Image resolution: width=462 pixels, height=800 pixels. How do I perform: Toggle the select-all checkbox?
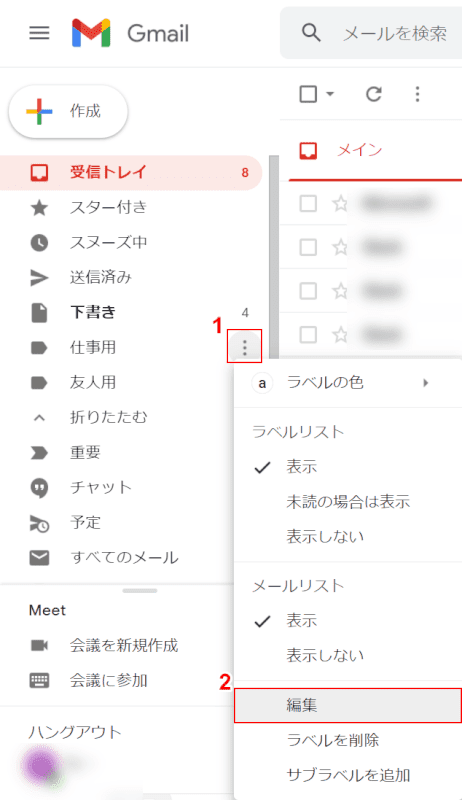coord(308,94)
